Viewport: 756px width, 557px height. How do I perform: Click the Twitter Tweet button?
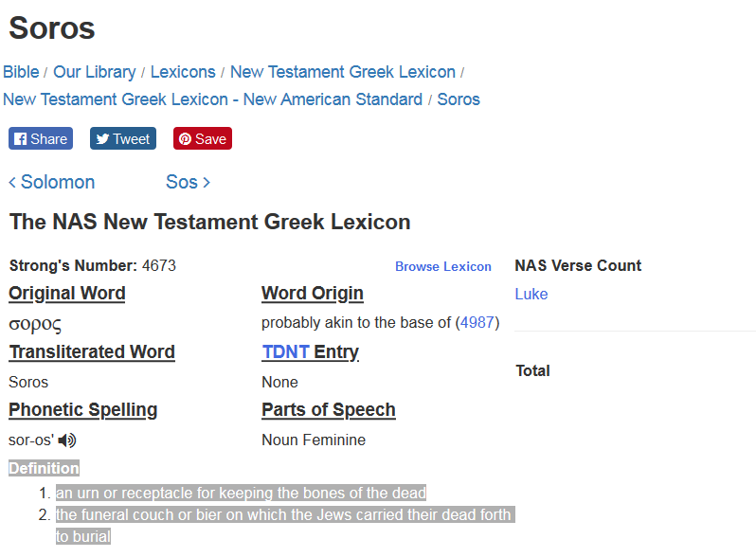coord(123,139)
